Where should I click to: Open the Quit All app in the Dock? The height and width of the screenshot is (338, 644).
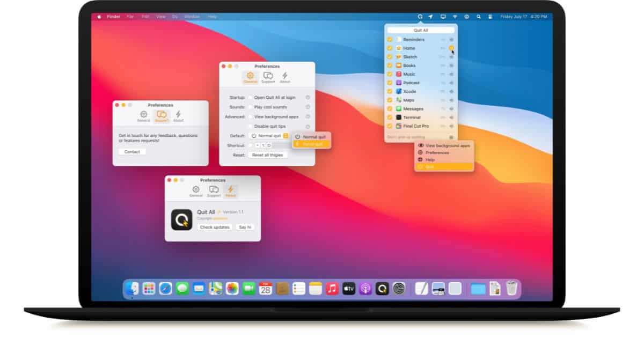(x=382, y=289)
